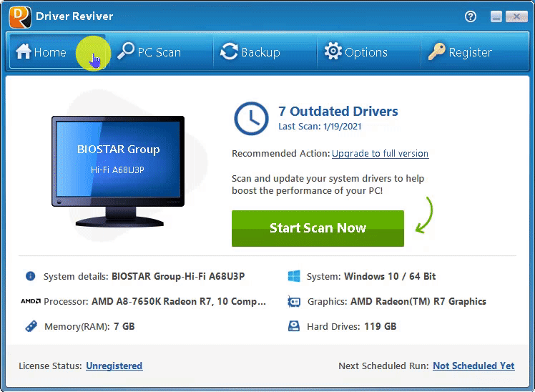Click the graphics card icon

pos(293,301)
